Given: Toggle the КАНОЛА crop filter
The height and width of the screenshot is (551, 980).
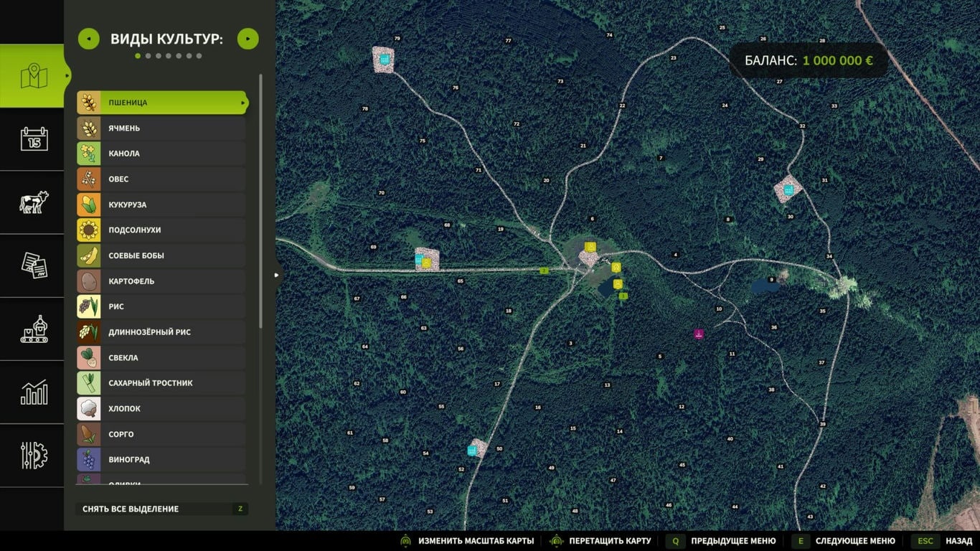Looking at the screenshot, I should (x=160, y=153).
